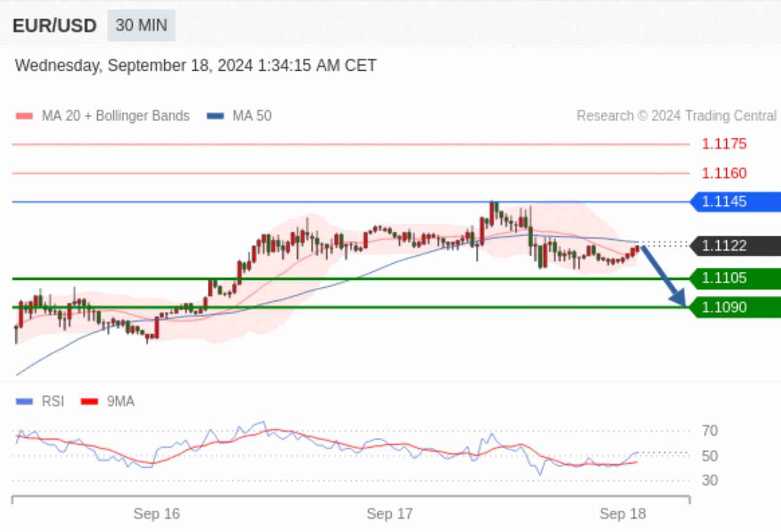
Task: Click the 30 MIN timeframe button
Action: 141,26
